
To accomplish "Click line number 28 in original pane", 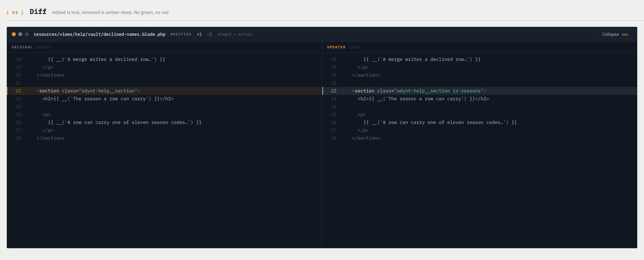I will (x=18, y=138).
